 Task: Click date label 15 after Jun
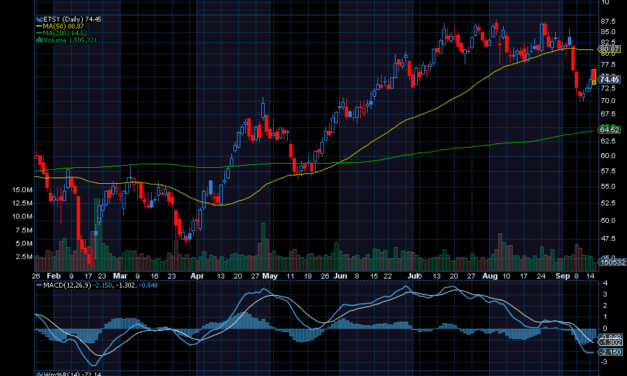click(x=374, y=276)
